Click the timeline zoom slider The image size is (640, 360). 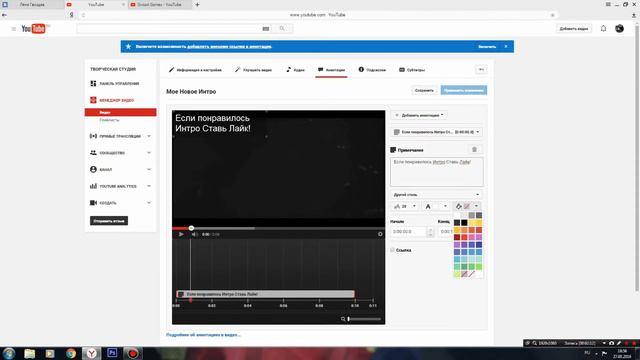tap(364, 319)
